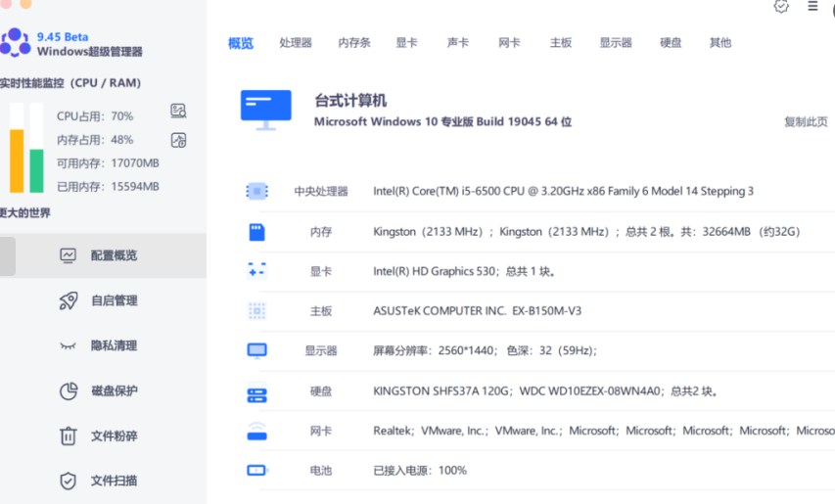The height and width of the screenshot is (504, 835).
Task: Click the Intel Core i5-6500 CPU description
Action: point(564,191)
